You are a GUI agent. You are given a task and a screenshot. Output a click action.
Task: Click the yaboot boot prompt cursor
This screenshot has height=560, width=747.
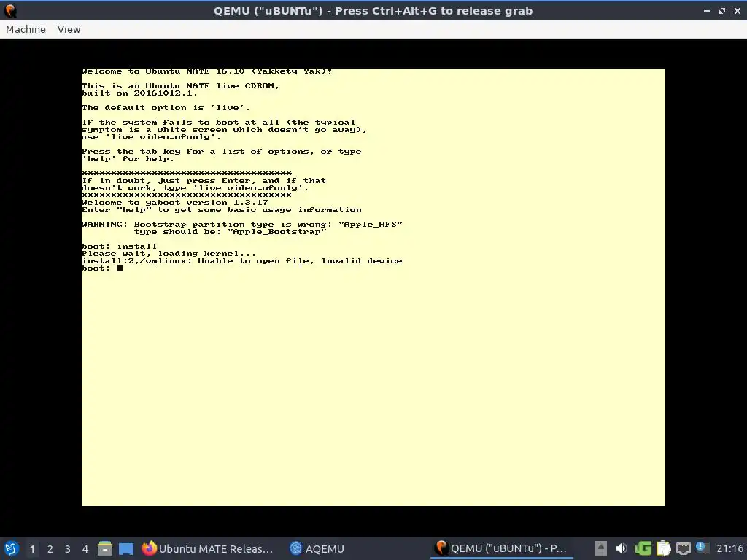tap(120, 268)
